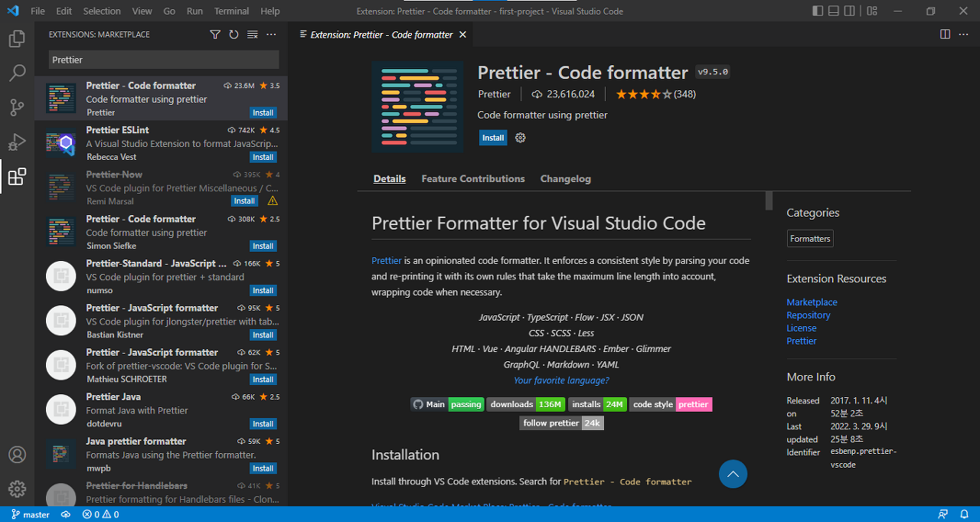Click the master branch indicator
980x522 pixels.
point(30,514)
